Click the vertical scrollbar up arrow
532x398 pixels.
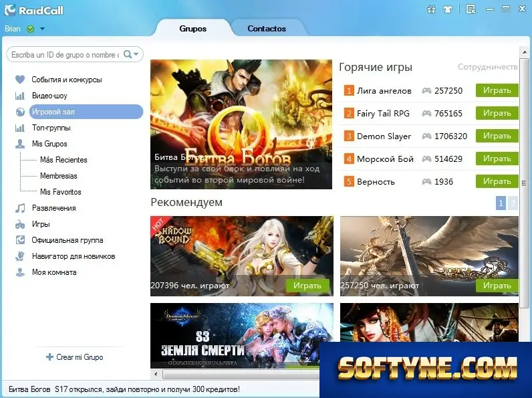pos(525,52)
